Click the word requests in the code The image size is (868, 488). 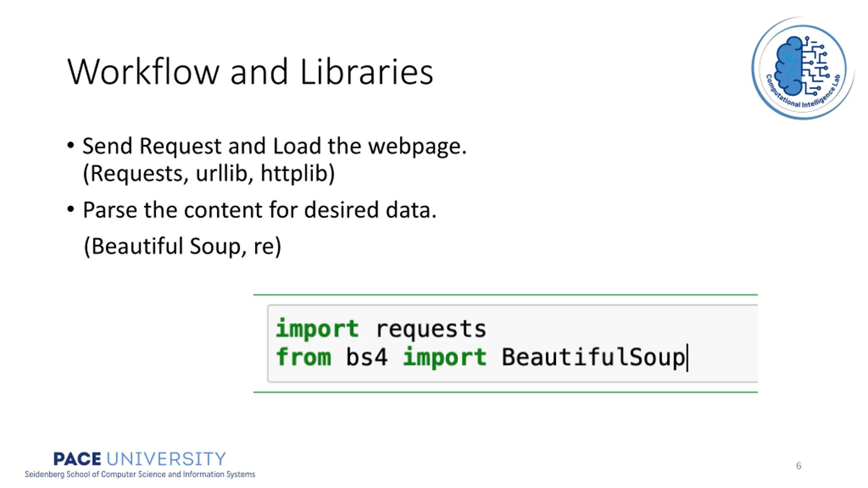pos(431,329)
